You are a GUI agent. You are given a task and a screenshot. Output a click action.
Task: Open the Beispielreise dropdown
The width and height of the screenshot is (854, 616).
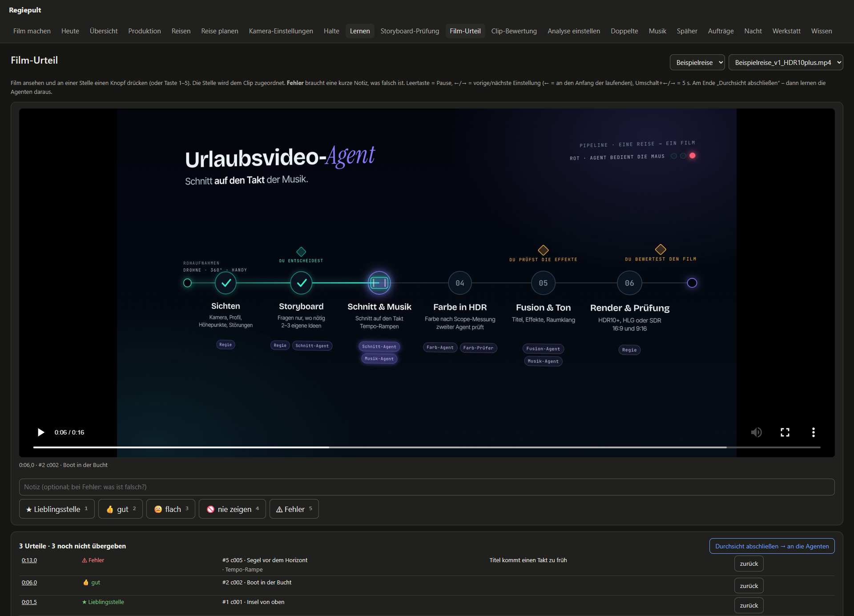pos(697,62)
